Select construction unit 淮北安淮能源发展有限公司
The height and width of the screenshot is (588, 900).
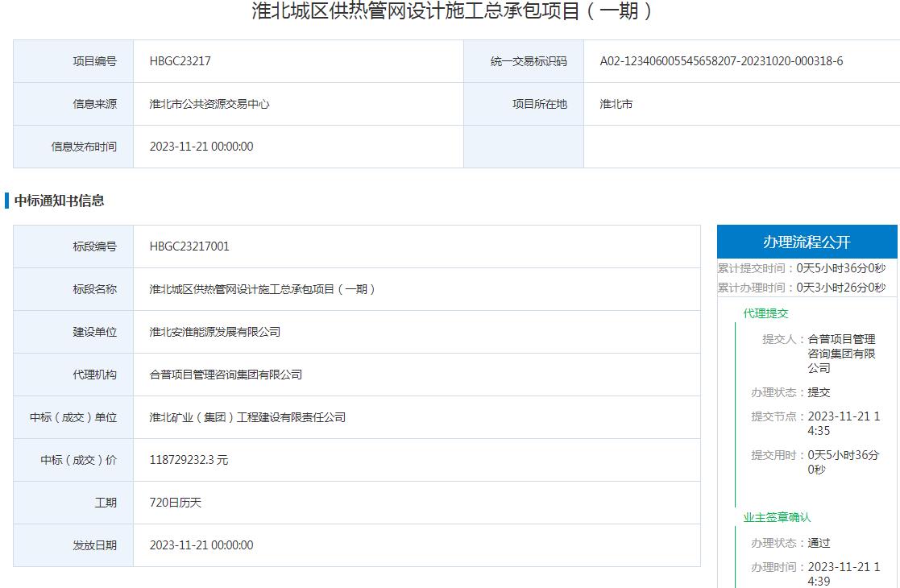tap(215, 332)
